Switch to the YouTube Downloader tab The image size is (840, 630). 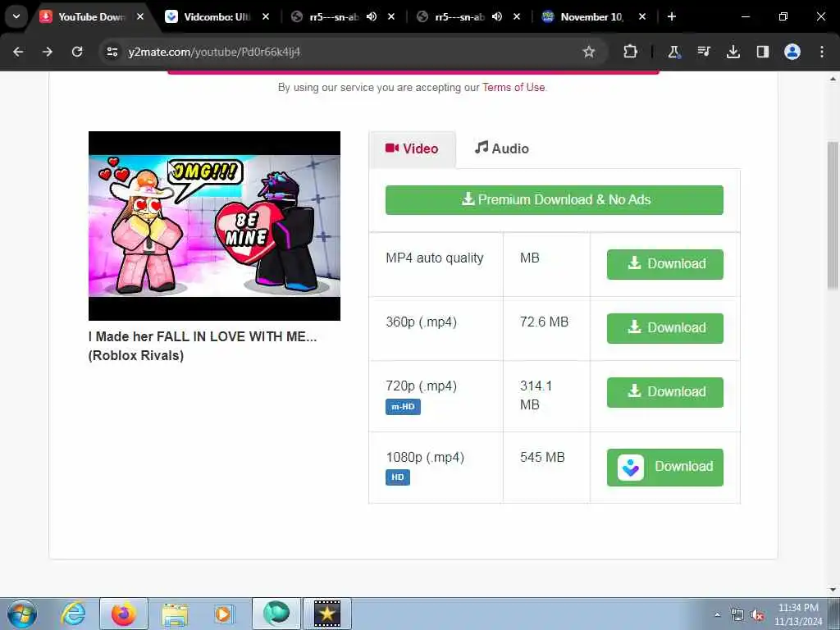[x=91, y=16]
